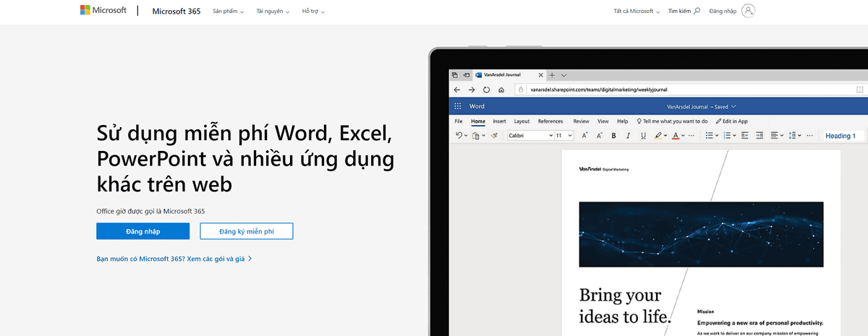The image size is (868, 336).
Task: Click the Decrease Indent icon
Action: (x=745, y=135)
